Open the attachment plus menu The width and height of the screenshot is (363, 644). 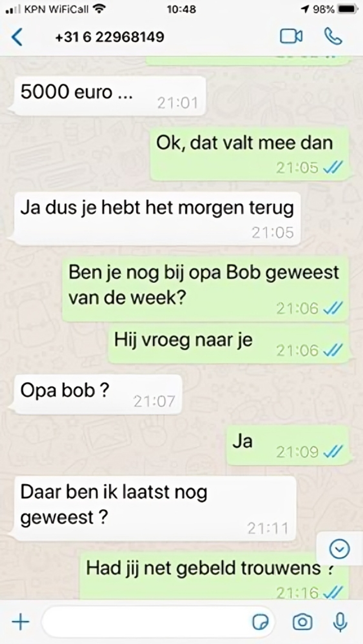point(21,622)
